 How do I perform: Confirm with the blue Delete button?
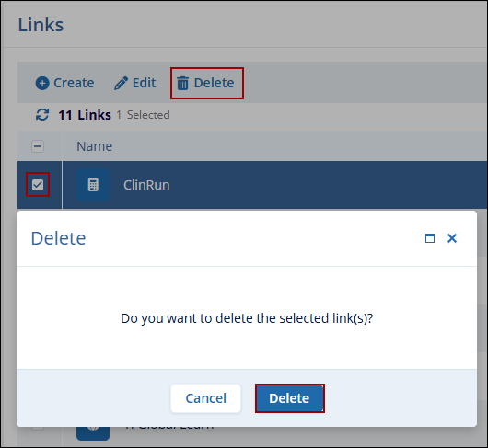click(x=290, y=398)
